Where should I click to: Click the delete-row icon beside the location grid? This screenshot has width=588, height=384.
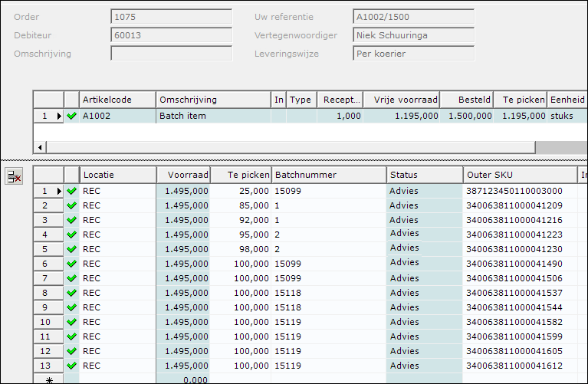[x=14, y=176]
